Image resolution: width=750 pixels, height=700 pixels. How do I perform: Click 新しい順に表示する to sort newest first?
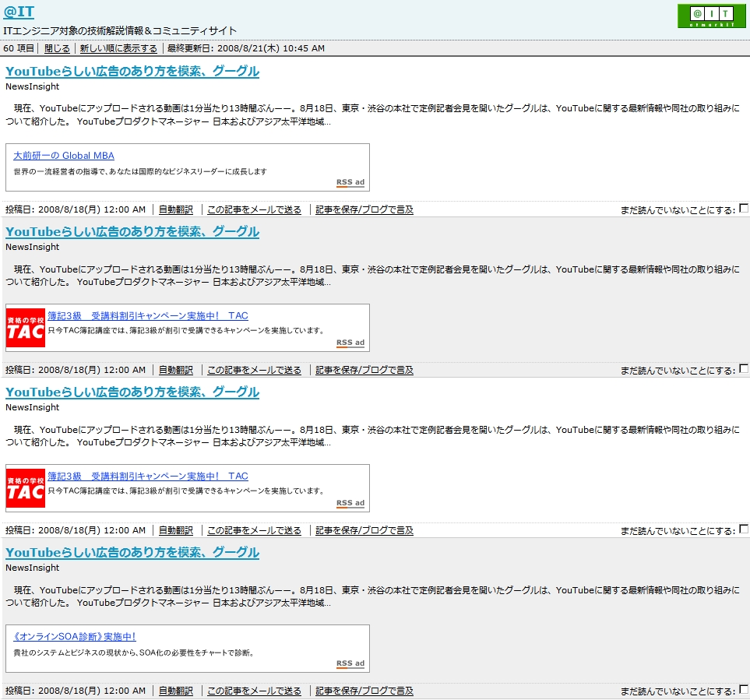(x=118, y=48)
